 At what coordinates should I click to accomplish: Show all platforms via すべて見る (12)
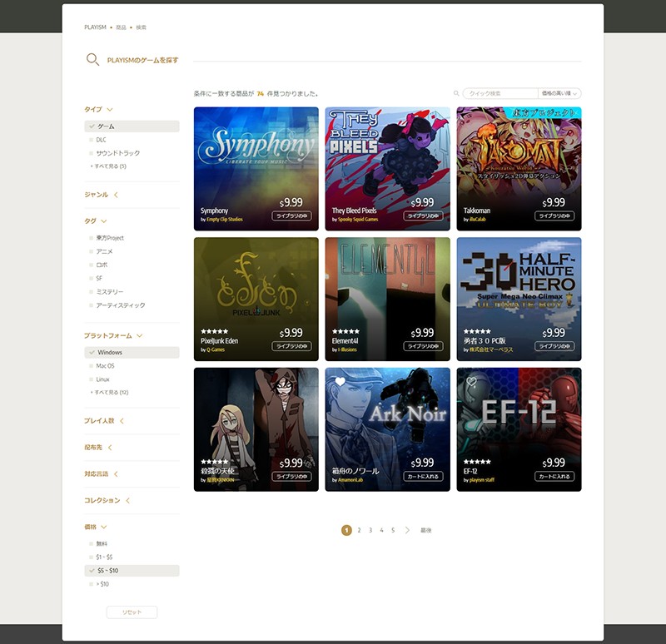tap(110, 392)
